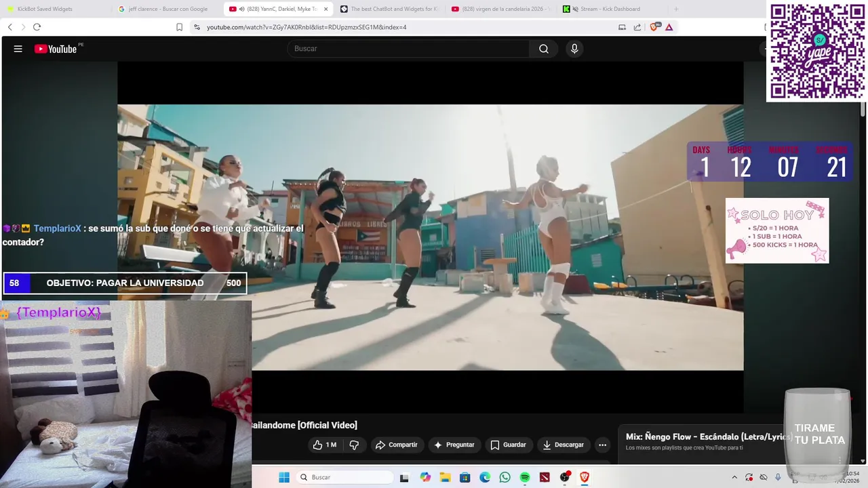Download video with Descargar button
Screen dimensions: 868x488
[x=564, y=445]
